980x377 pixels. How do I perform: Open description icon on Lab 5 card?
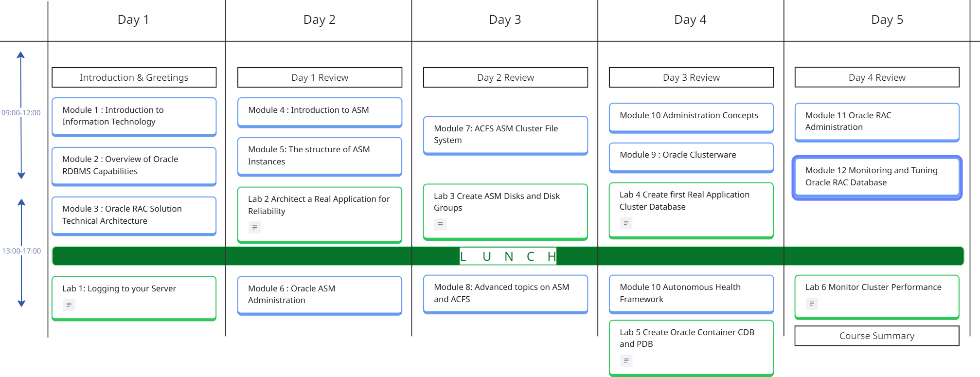click(626, 360)
